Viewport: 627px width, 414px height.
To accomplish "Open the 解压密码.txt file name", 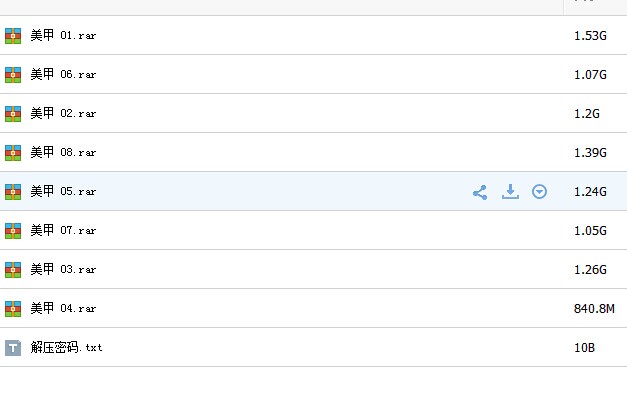I will 66,347.
